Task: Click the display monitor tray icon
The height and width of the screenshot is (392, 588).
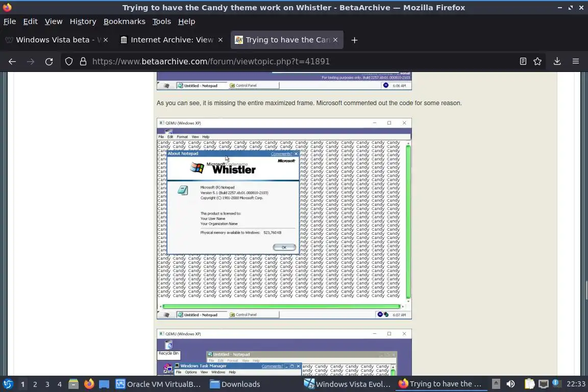Action: pos(544,384)
